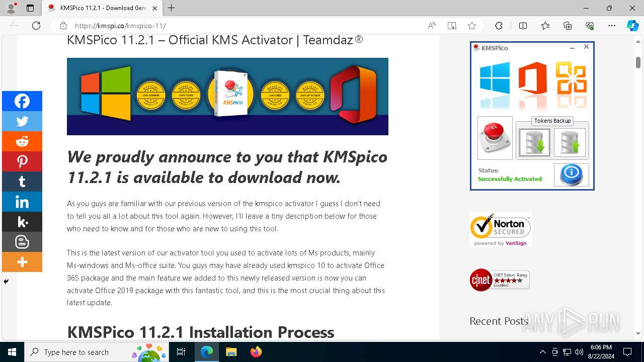Open the notification center
The image size is (644, 362).
point(627,352)
